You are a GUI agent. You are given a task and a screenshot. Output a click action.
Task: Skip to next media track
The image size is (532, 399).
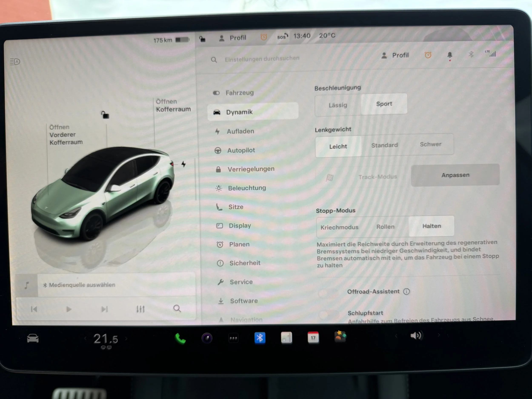[x=104, y=309]
